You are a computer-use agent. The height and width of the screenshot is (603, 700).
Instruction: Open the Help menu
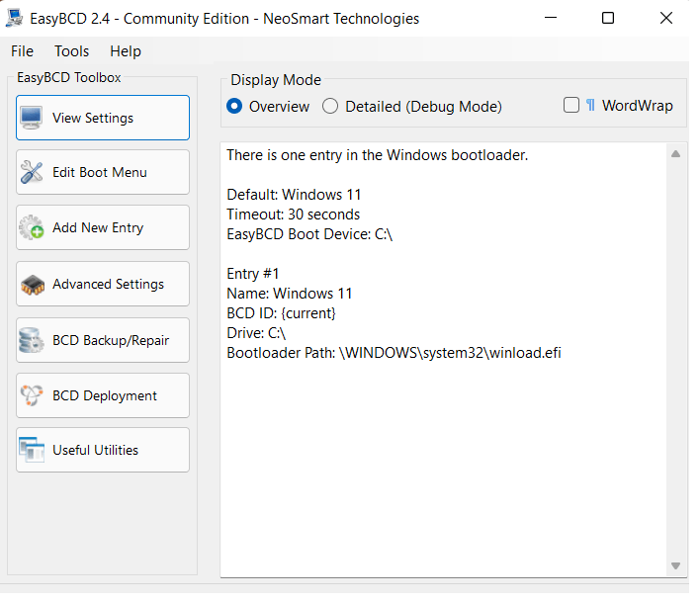point(126,51)
